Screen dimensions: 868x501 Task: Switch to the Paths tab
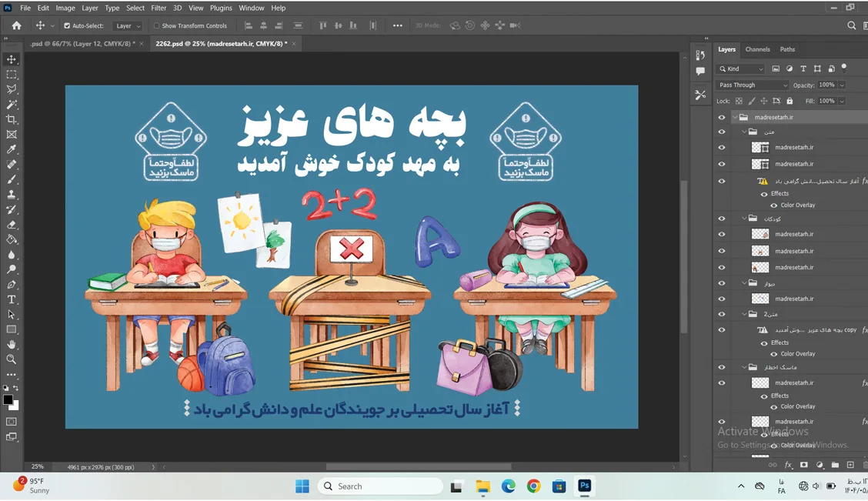(x=787, y=49)
